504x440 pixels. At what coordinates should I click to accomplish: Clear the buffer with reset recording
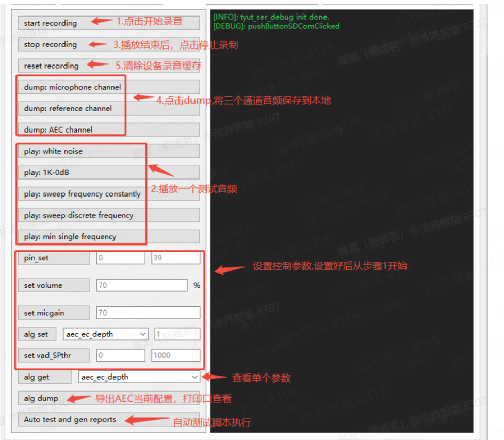pos(52,66)
